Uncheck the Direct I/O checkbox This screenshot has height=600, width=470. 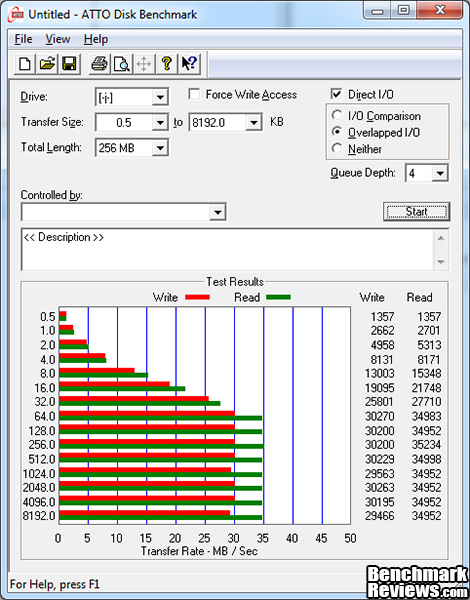point(336,94)
